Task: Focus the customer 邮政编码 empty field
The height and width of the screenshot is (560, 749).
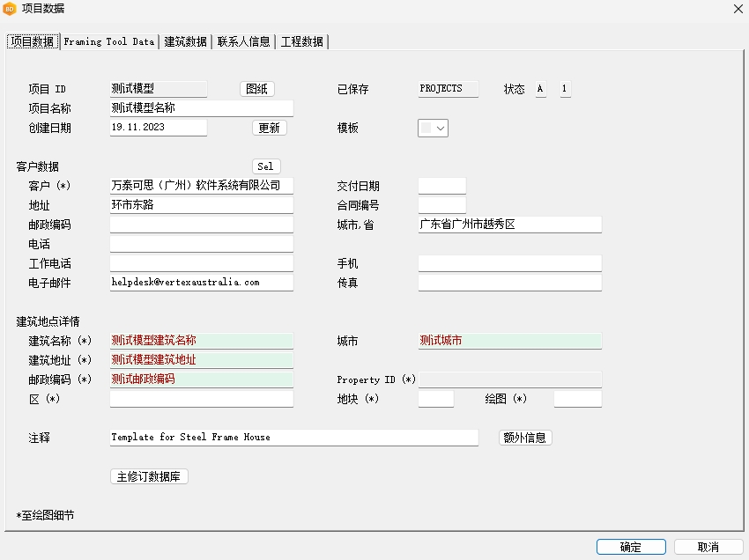Action: point(202,225)
